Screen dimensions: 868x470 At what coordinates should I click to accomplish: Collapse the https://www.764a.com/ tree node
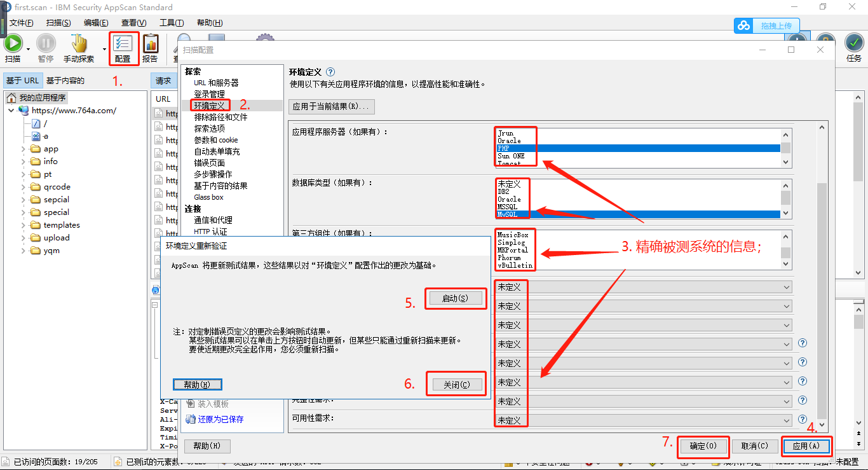pyautogui.click(x=11, y=111)
